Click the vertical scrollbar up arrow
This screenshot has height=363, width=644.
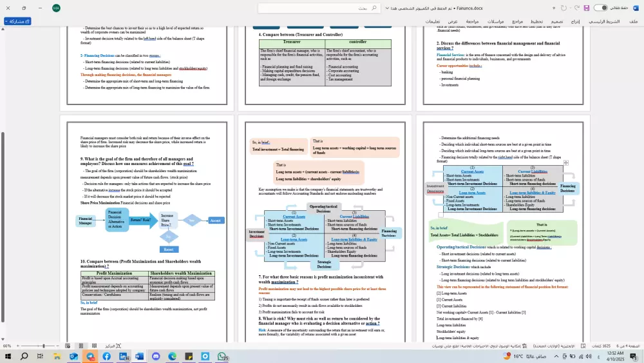pos(3,29)
